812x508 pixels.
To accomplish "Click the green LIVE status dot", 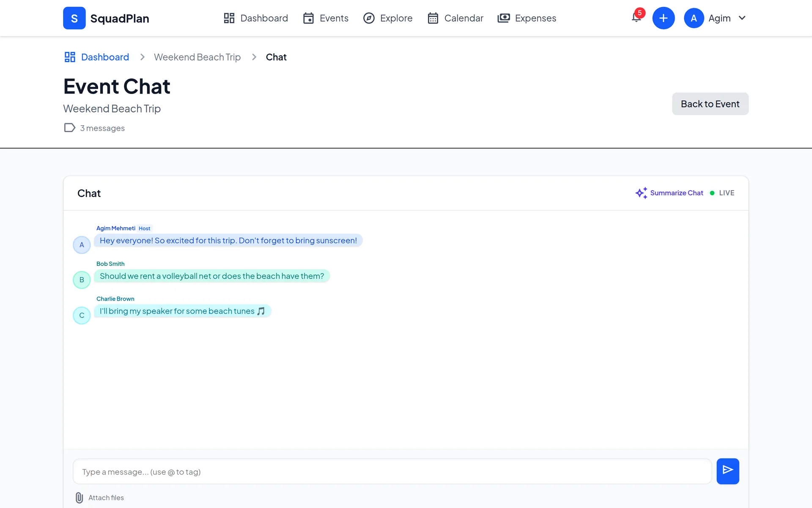I will pyautogui.click(x=712, y=193).
